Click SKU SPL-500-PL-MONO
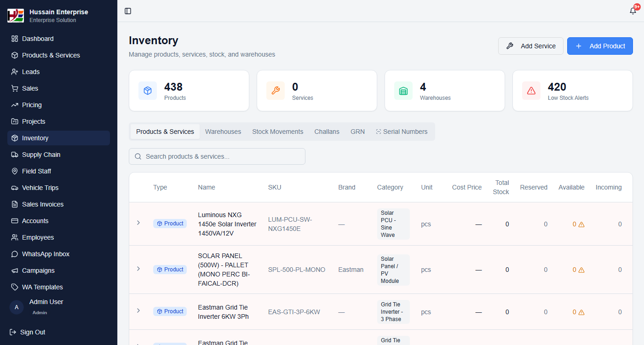Viewport: 644px width, 345px height. click(297, 270)
